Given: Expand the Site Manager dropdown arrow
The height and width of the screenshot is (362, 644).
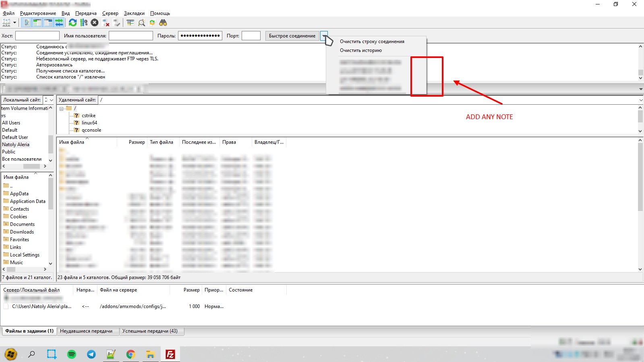Looking at the screenshot, I should [14, 23].
